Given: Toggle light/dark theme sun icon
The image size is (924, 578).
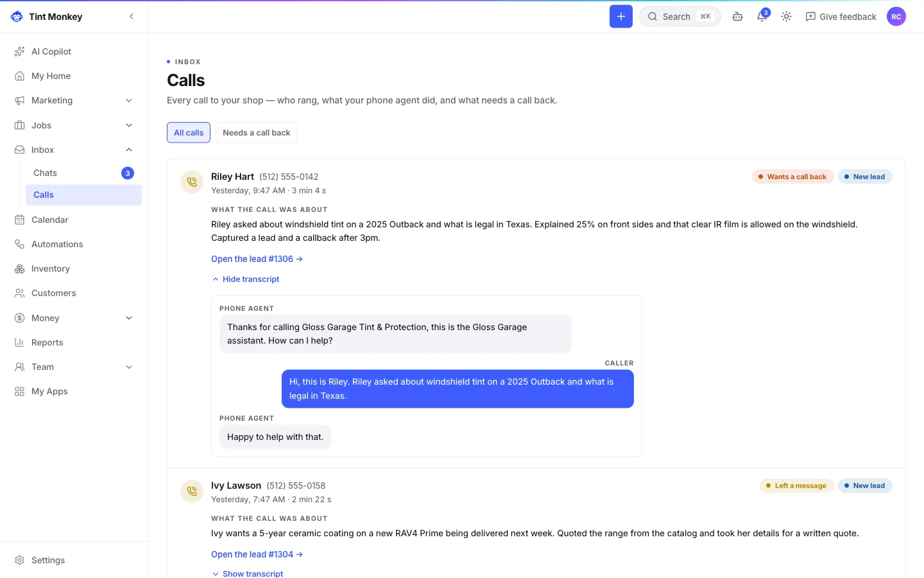Looking at the screenshot, I should pos(787,17).
